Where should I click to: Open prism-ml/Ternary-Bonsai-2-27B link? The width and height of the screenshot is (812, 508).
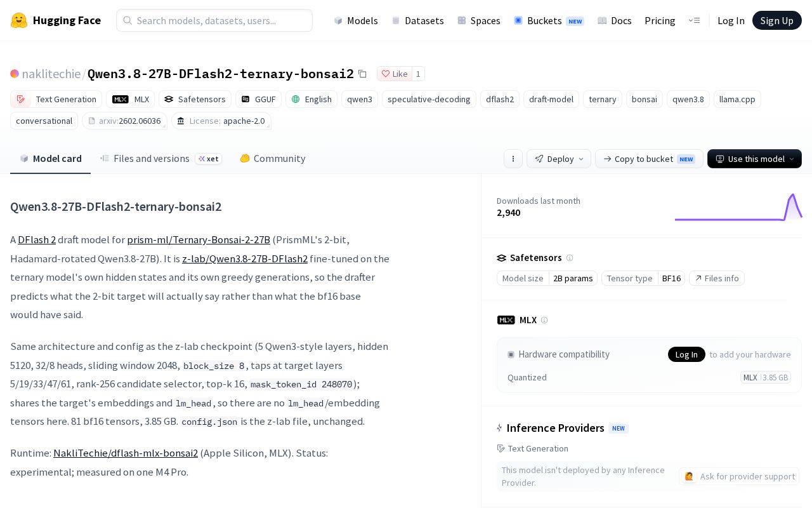coord(199,240)
